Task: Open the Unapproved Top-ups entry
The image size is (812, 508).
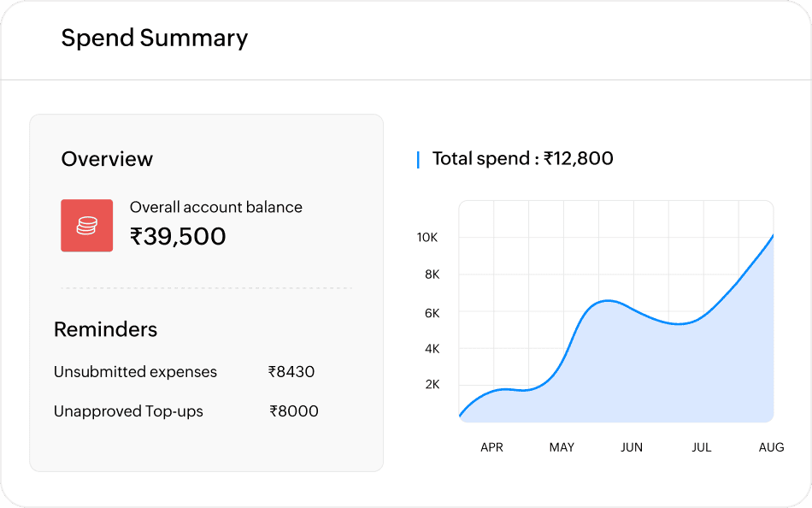Action: (128, 411)
